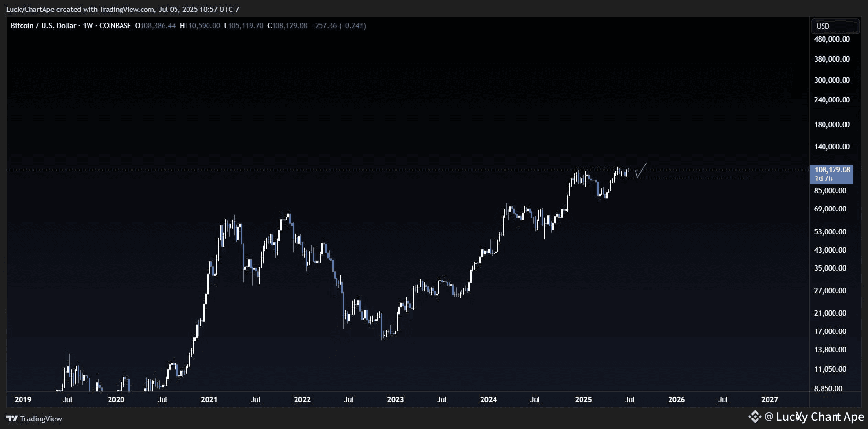Image resolution: width=868 pixels, height=429 pixels.
Task: Click the 480,000.00 price axis label
Action: coord(832,39)
